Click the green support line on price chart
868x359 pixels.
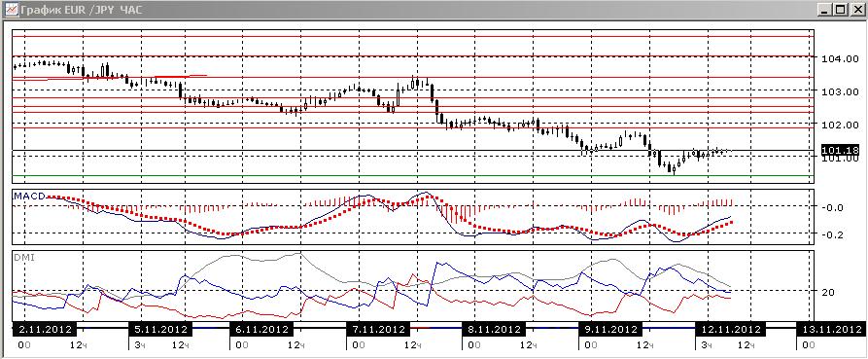coord(413,176)
